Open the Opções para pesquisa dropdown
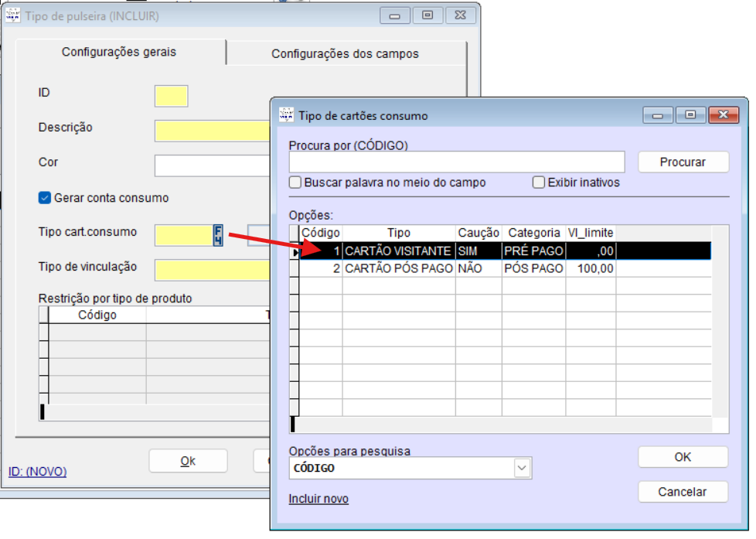This screenshot has height=539, width=756. click(523, 468)
